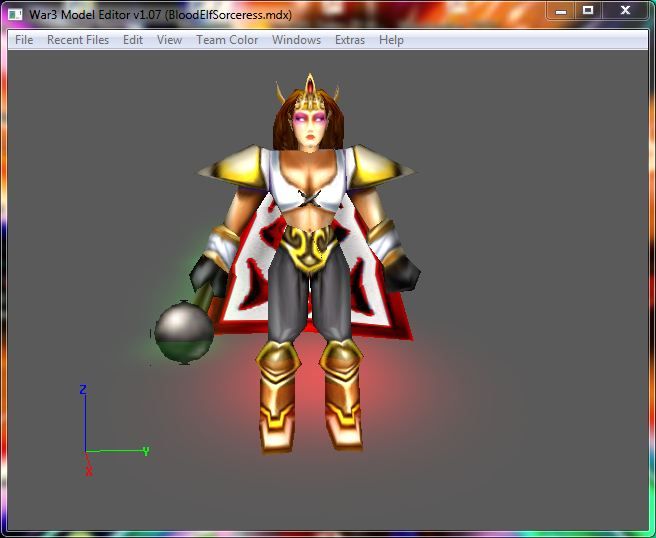Open the Team Color menu
Viewport: 656px width, 538px height.
[227, 40]
